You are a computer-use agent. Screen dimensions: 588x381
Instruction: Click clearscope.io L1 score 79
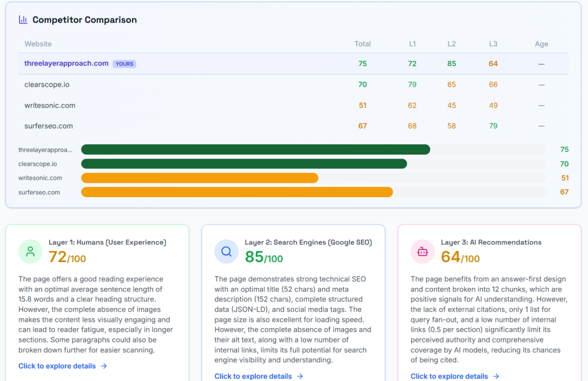tap(412, 84)
